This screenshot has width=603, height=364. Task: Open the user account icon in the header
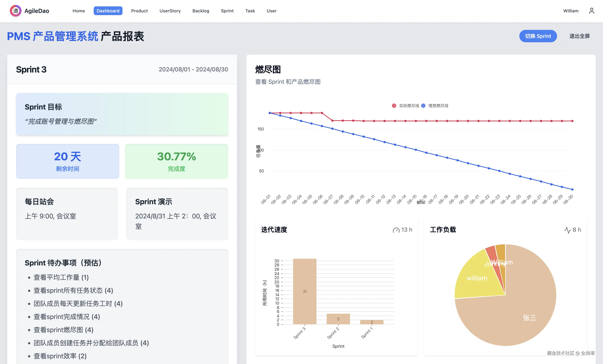point(592,11)
